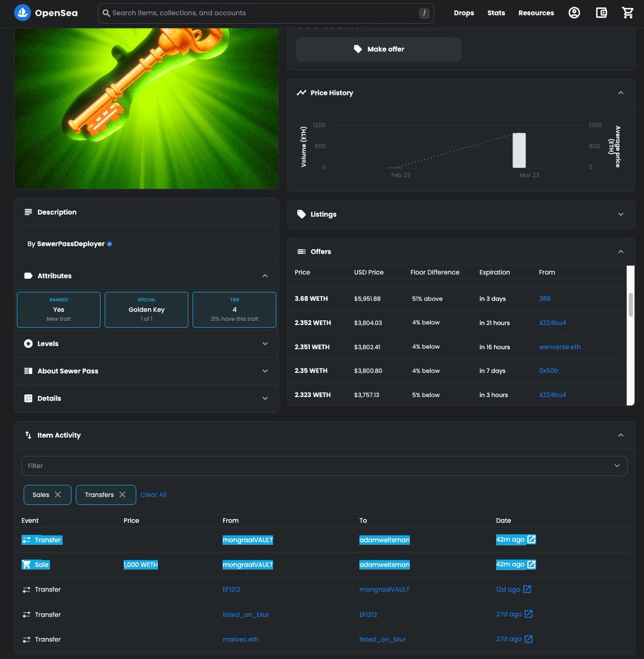Open the OpenSea home logo
The width and height of the screenshot is (644, 659).
point(46,13)
